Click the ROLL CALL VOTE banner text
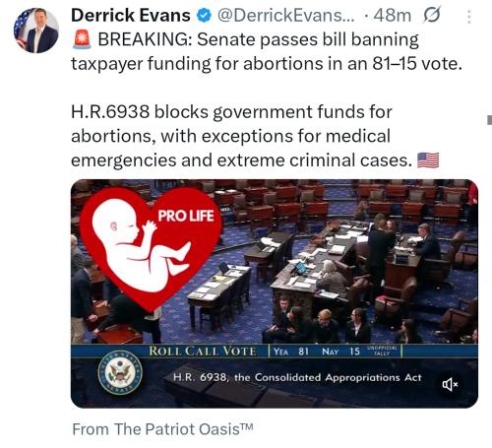 coord(203,352)
